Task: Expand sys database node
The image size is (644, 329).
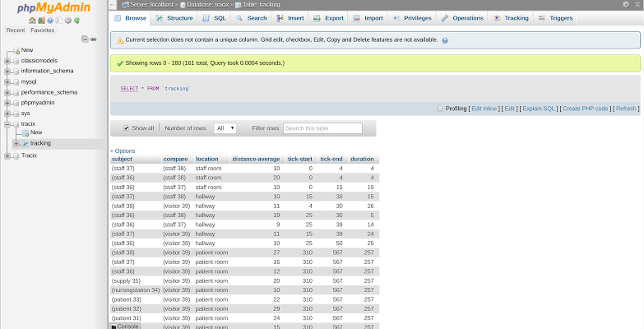Action: tap(7, 114)
